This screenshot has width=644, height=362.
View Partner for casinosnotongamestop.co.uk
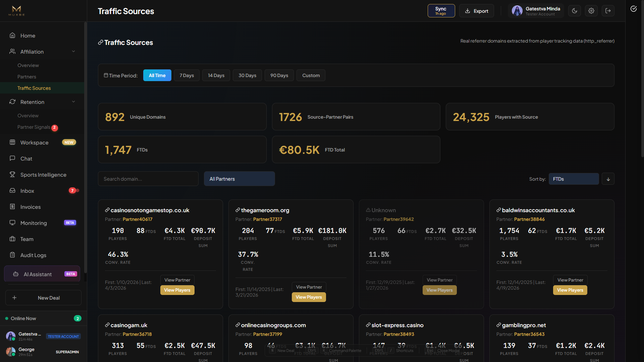(177, 280)
